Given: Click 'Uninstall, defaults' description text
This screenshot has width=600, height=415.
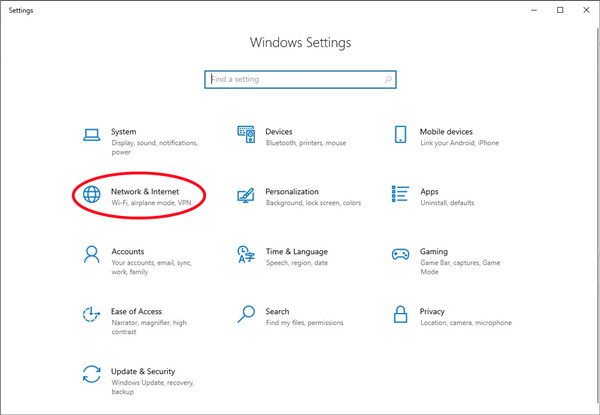Looking at the screenshot, I should click(447, 203).
